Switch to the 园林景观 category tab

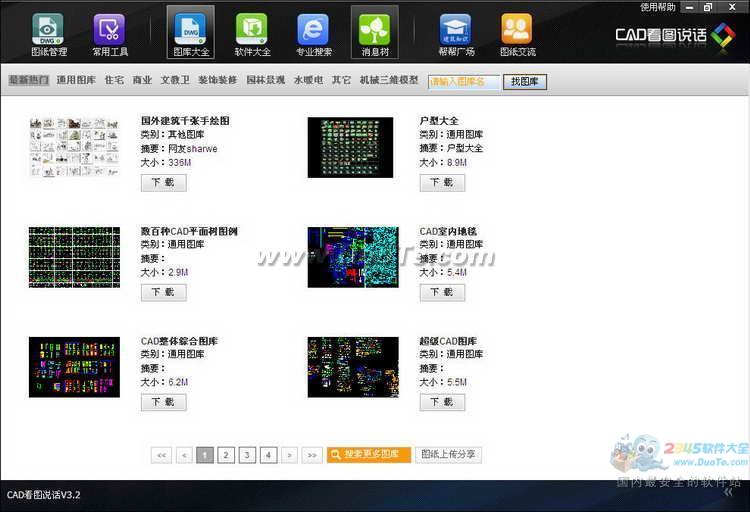point(265,80)
